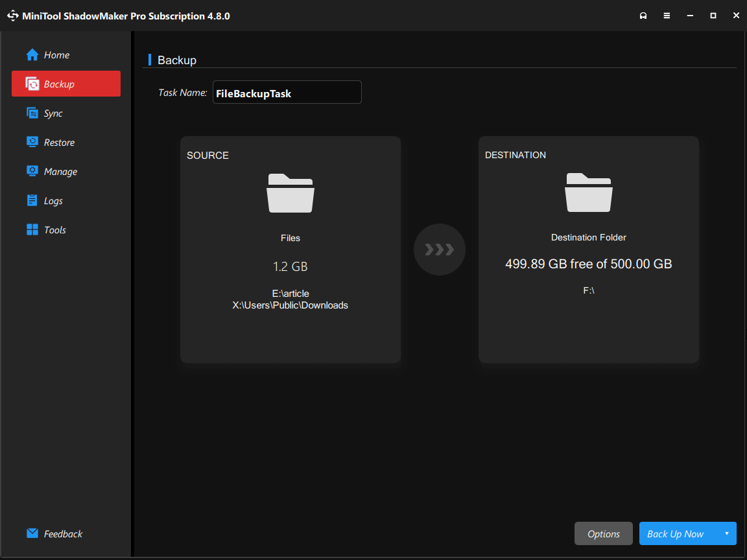Click the Destination Folder icon

coord(588,192)
